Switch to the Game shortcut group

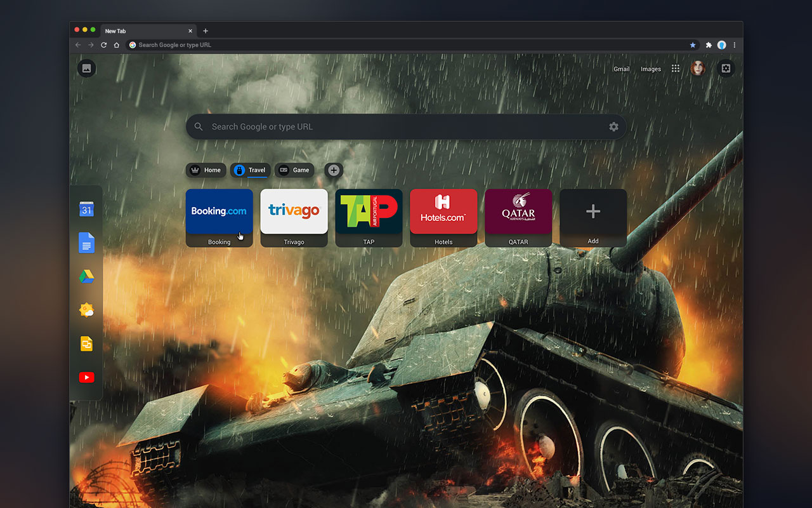click(294, 170)
